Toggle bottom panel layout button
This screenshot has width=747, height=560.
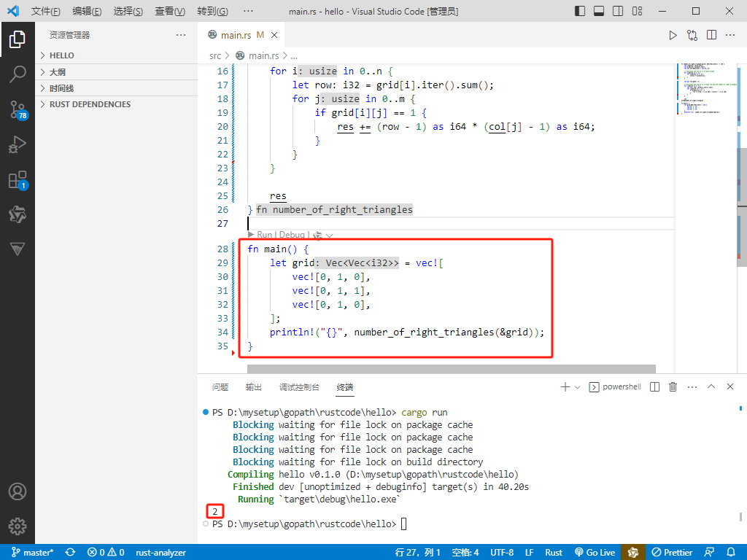(x=599, y=11)
